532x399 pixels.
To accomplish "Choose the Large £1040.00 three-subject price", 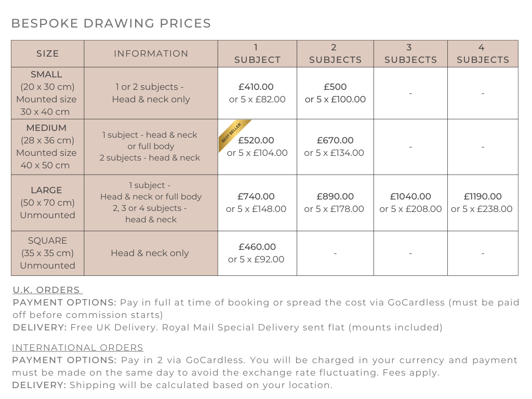I will 410,203.
